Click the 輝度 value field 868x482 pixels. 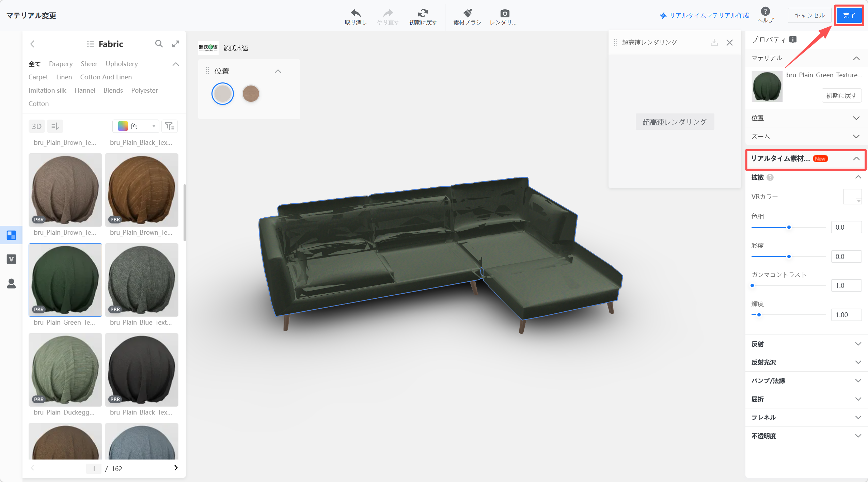[x=846, y=315]
